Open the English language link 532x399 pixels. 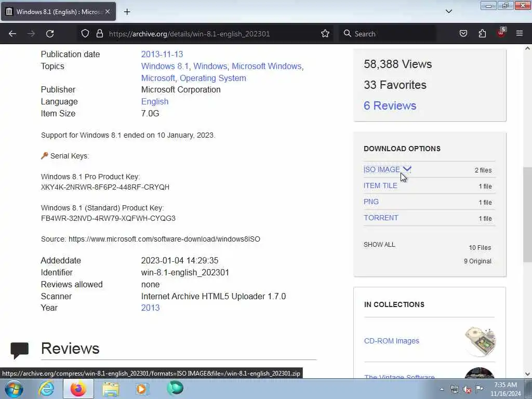click(155, 101)
